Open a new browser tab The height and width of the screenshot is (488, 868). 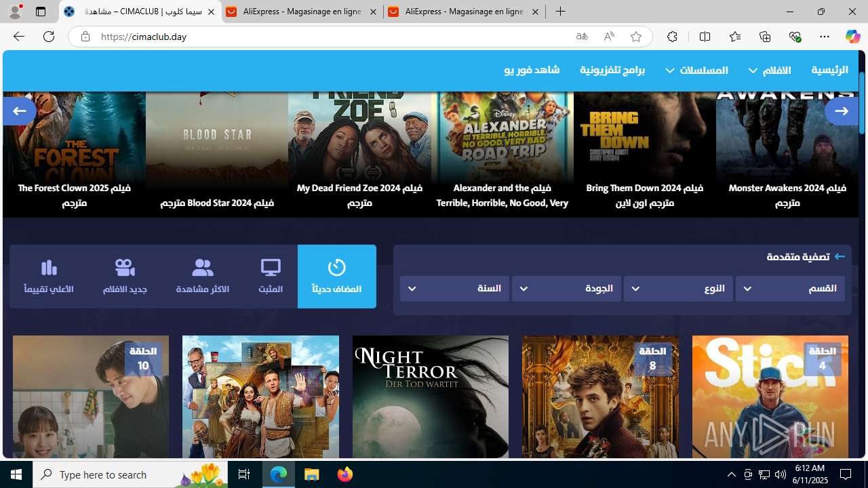[560, 12]
